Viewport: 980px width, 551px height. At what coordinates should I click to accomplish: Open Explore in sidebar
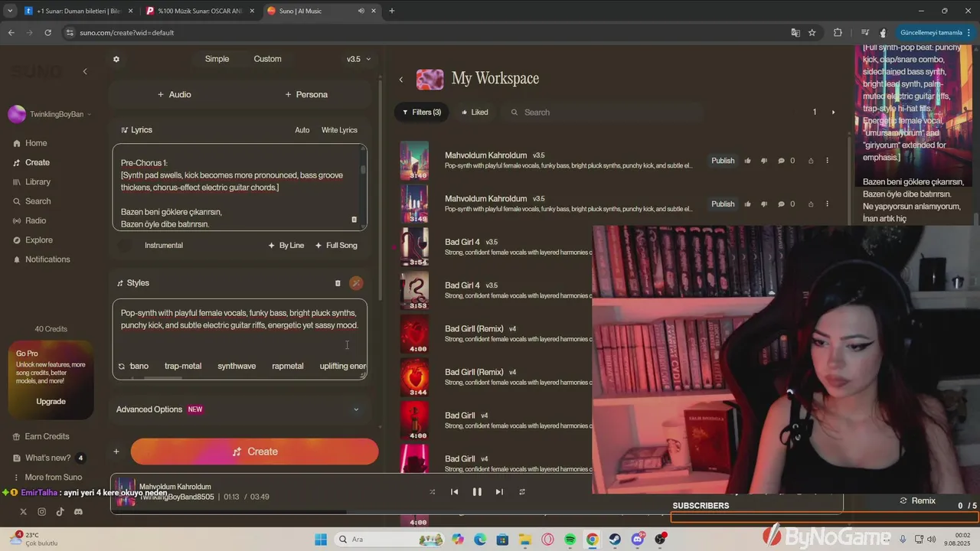click(33, 240)
